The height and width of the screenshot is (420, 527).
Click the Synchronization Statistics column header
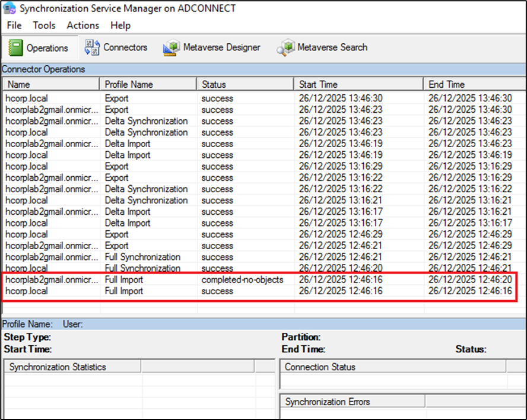[72, 367]
